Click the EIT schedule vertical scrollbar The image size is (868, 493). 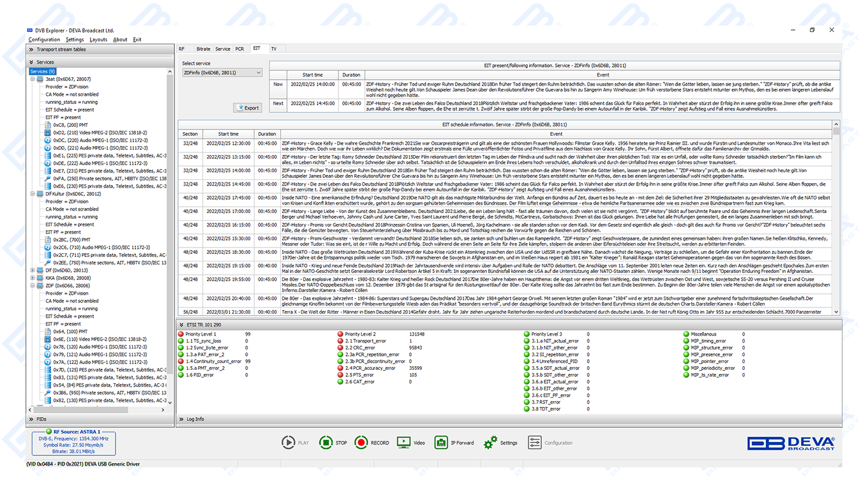point(837,217)
